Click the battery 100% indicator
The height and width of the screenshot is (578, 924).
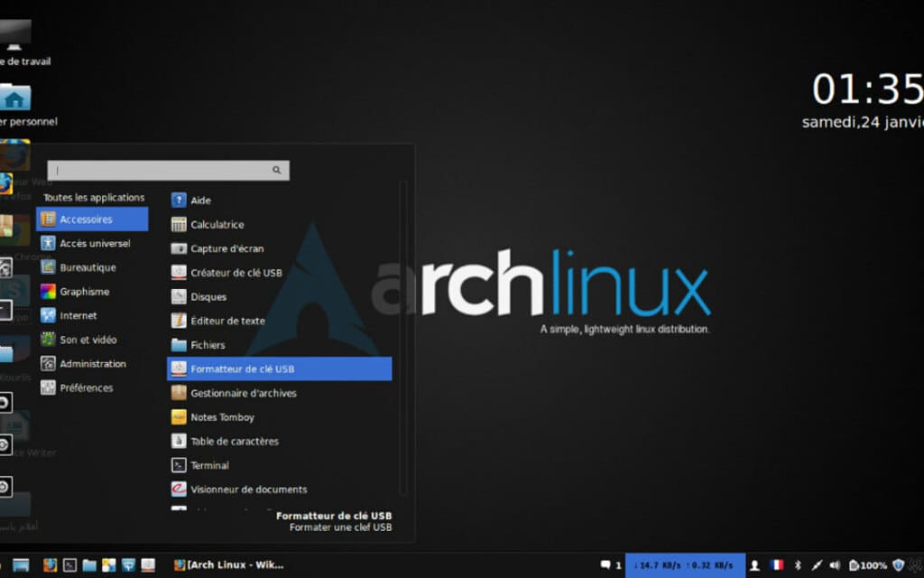[867, 565]
